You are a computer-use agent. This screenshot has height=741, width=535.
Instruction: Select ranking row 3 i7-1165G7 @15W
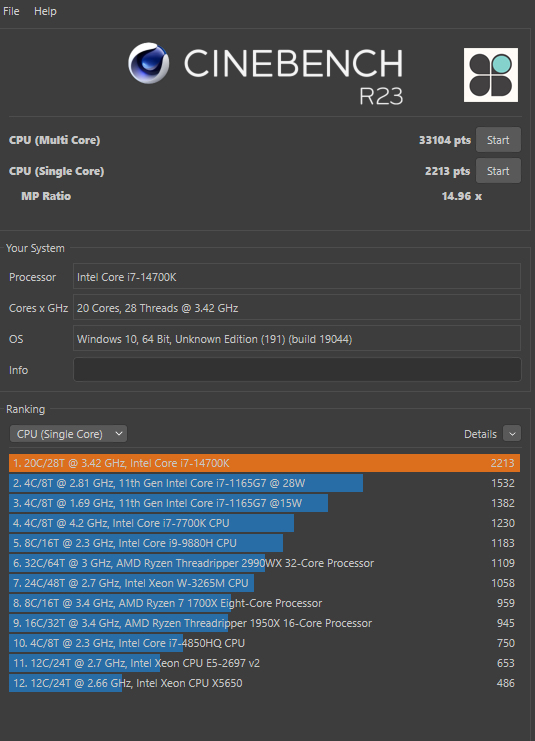click(264, 503)
